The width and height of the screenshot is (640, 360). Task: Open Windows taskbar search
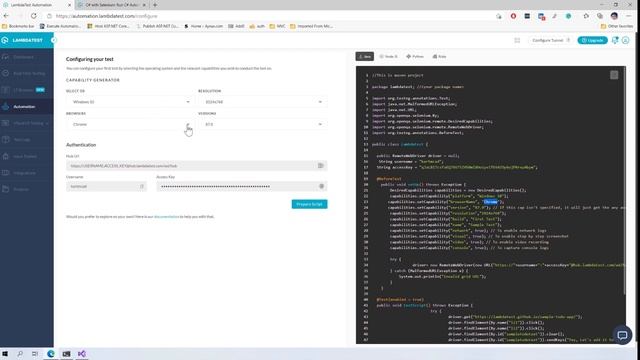click(20, 354)
